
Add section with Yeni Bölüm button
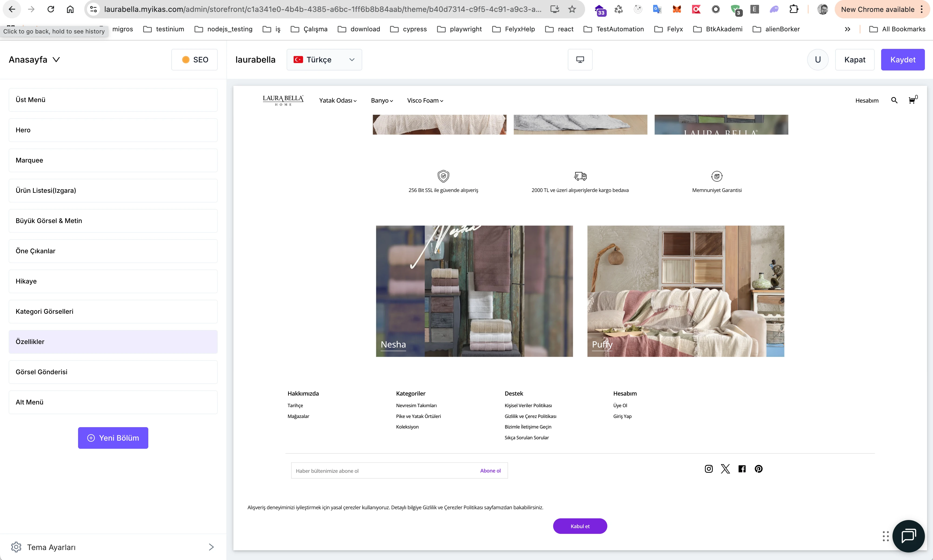pos(113,438)
